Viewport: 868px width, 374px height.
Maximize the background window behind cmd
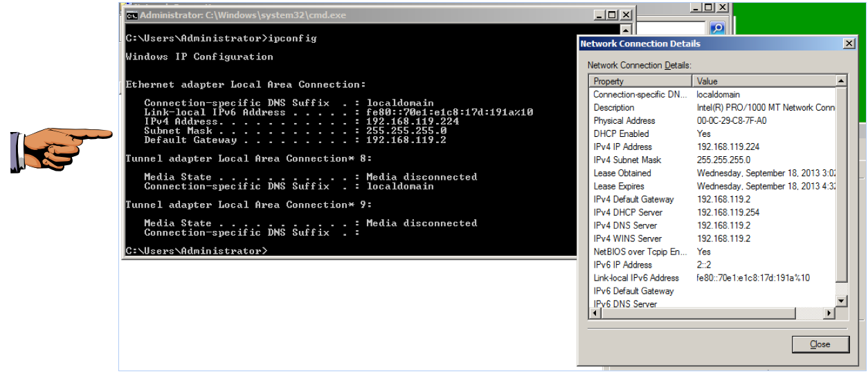point(708,7)
